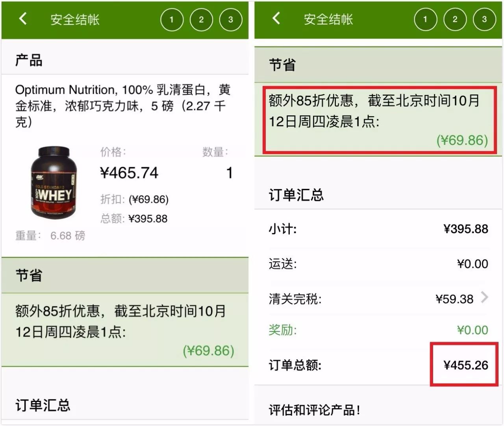Select step 3 circle on right screen
The image size is (504, 426).
(x=484, y=19)
